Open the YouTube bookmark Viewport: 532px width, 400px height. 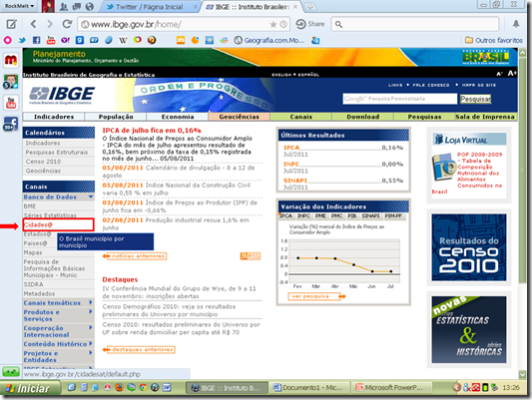click(x=51, y=40)
